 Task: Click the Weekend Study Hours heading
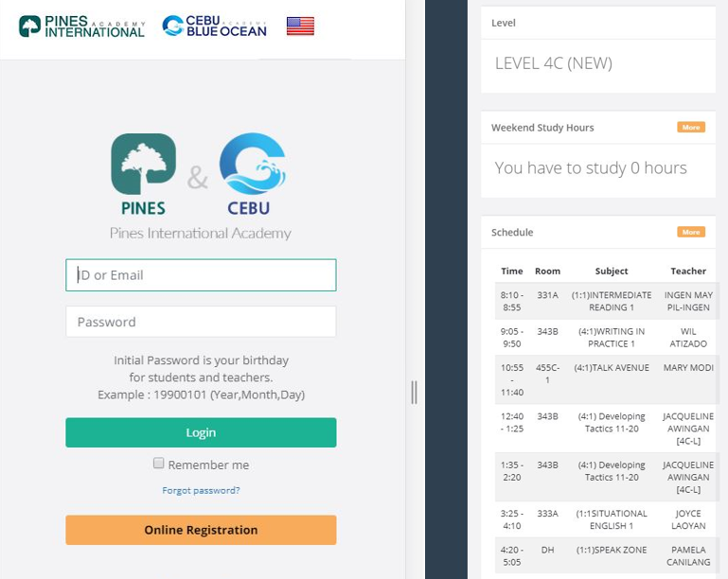coord(542,128)
